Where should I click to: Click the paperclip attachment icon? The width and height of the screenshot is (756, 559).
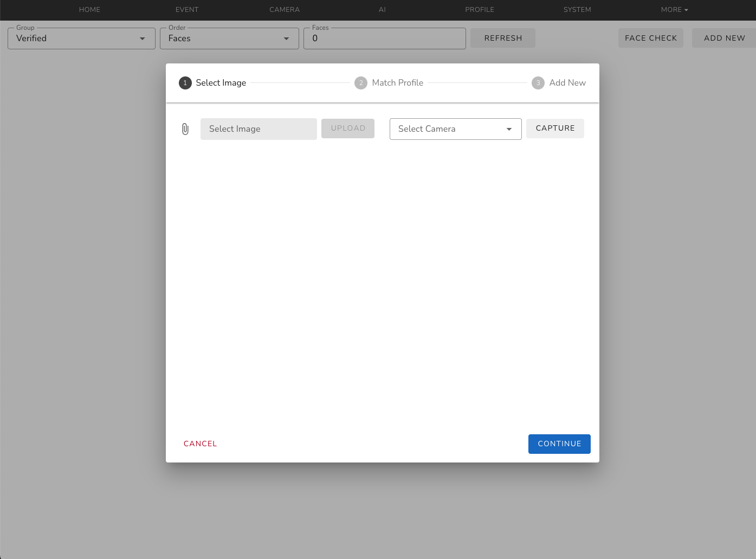click(185, 129)
